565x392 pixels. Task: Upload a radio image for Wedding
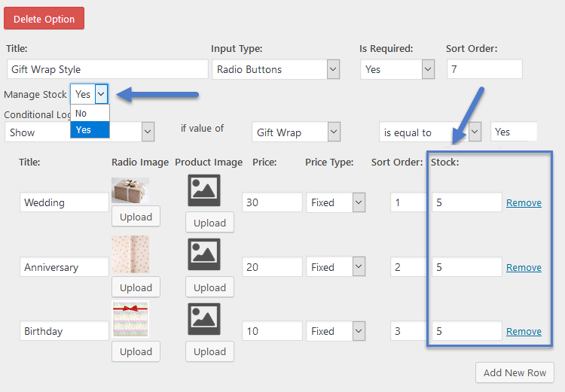pyautogui.click(x=136, y=217)
